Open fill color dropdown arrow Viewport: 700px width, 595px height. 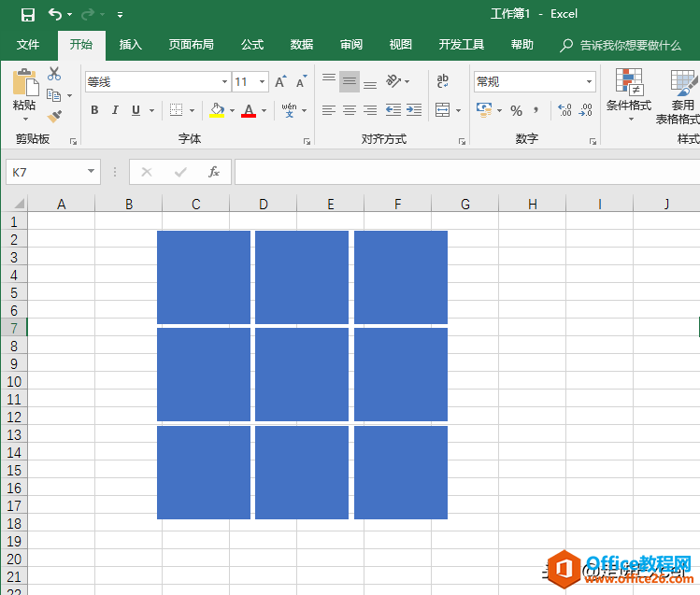click(232, 110)
